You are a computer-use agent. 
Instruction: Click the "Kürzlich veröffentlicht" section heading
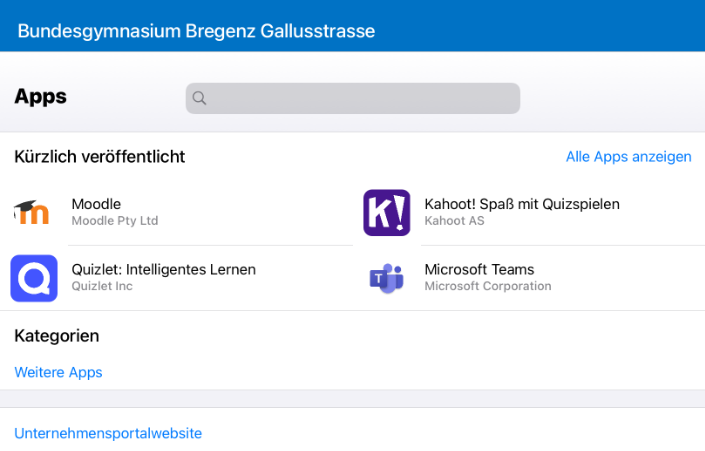pos(100,157)
